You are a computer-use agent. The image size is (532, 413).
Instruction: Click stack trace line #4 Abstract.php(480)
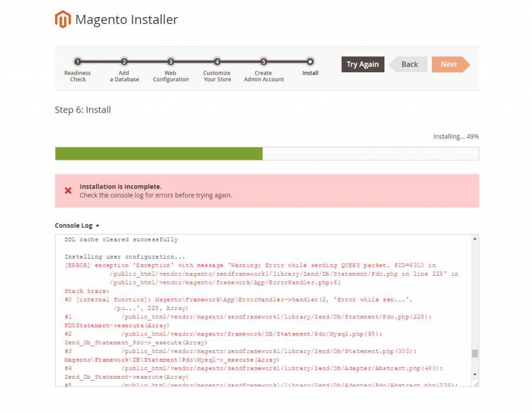254,368
